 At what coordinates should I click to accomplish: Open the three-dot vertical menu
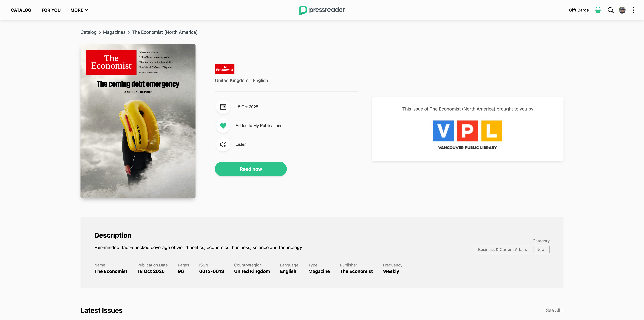[634, 10]
